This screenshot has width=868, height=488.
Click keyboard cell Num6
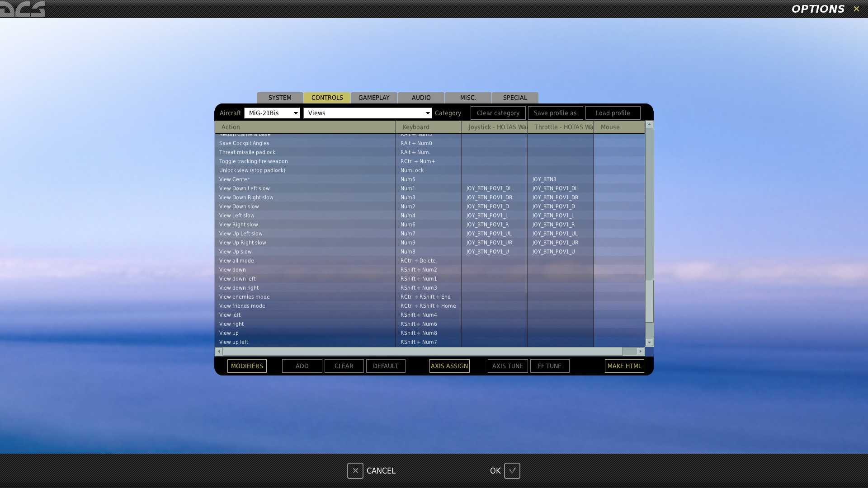click(429, 225)
